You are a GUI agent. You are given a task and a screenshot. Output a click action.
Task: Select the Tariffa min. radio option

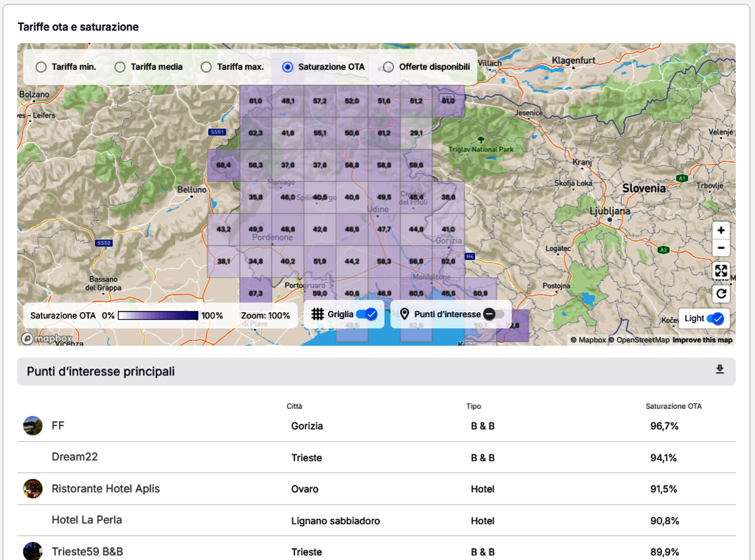tap(41, 67)
